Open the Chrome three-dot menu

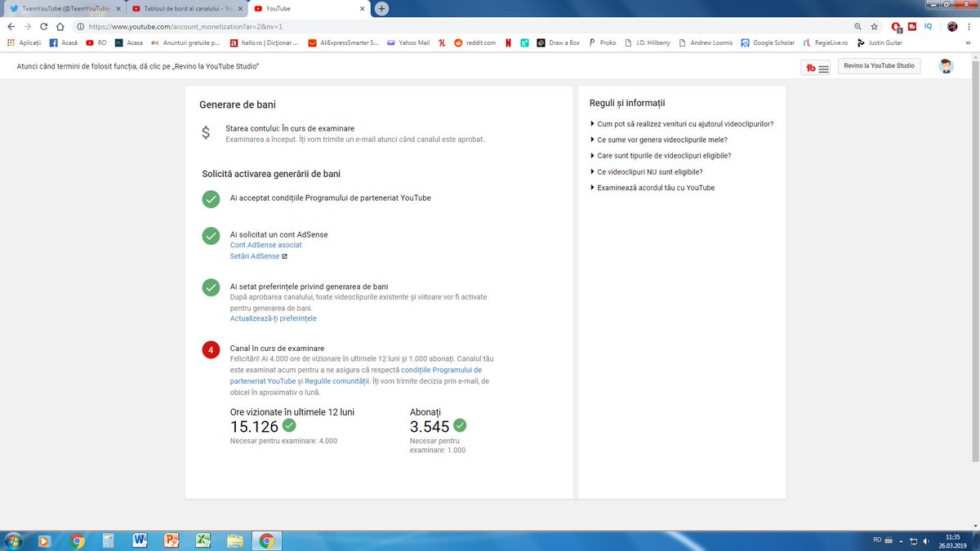(x=970, y=26)
